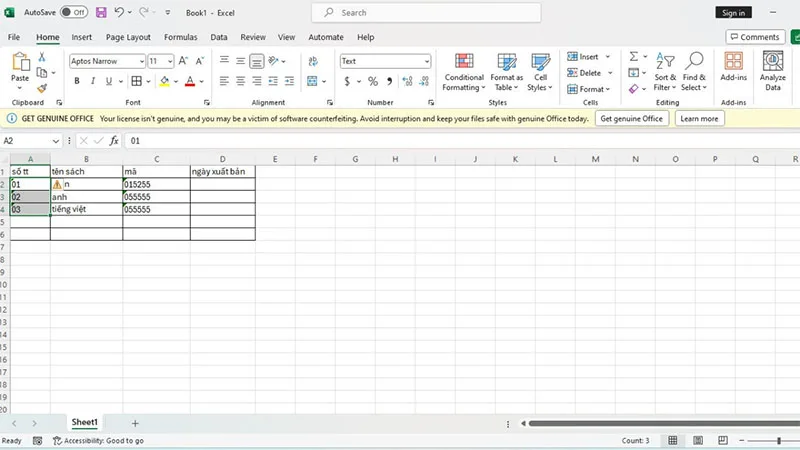Apply red font color
This screenshot has height=450, width=800.
190,81
